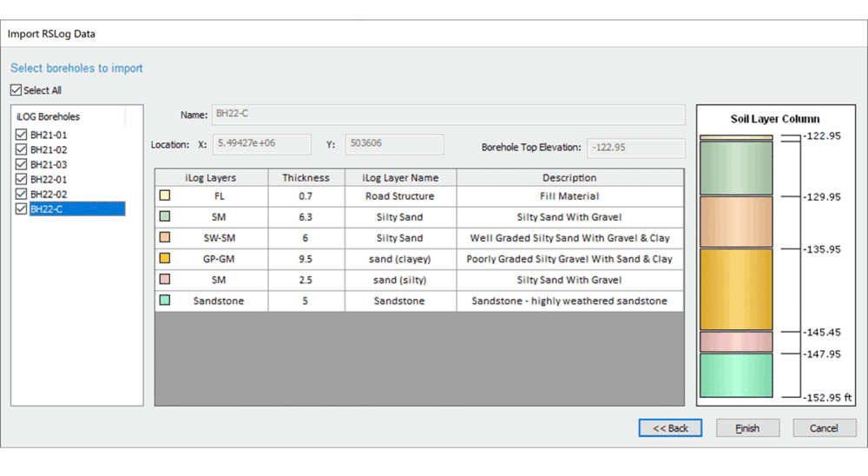Viewport: 868px width, 476px height.
Task: Click the iLog Layer Name column header
Action: click(399, 177)
